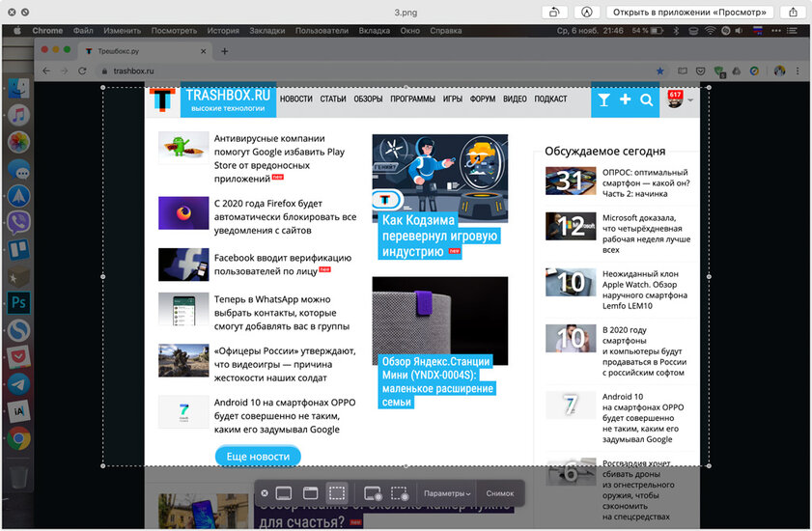Open Chrome three-dot menu
This screenshot has height=531, width=812.
click(798, 71)
